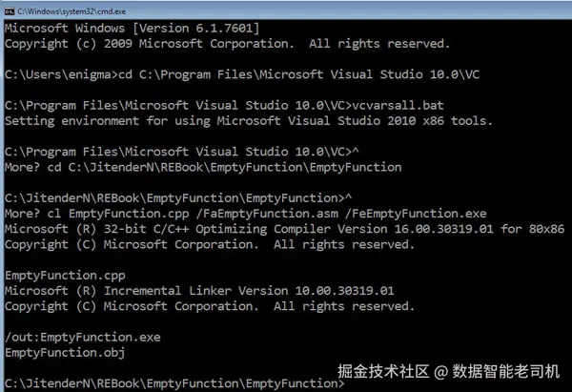Click the @ 数据智能老司机 author watermark
The height and width of the screenshot is (392, 572).
(x=498, y=372)
